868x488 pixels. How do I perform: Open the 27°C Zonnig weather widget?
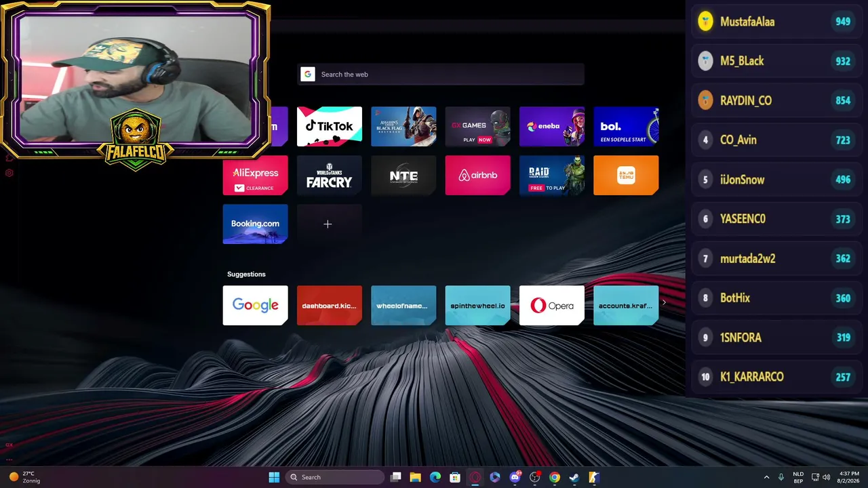(24, 477)
